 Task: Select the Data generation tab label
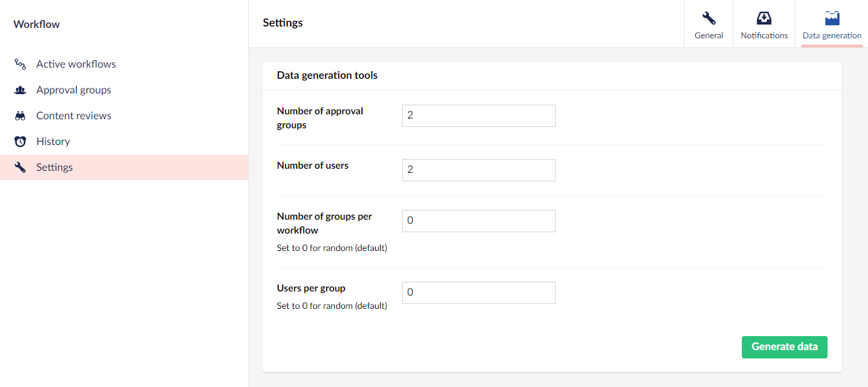pyautogui.click(x=832, y=36)
